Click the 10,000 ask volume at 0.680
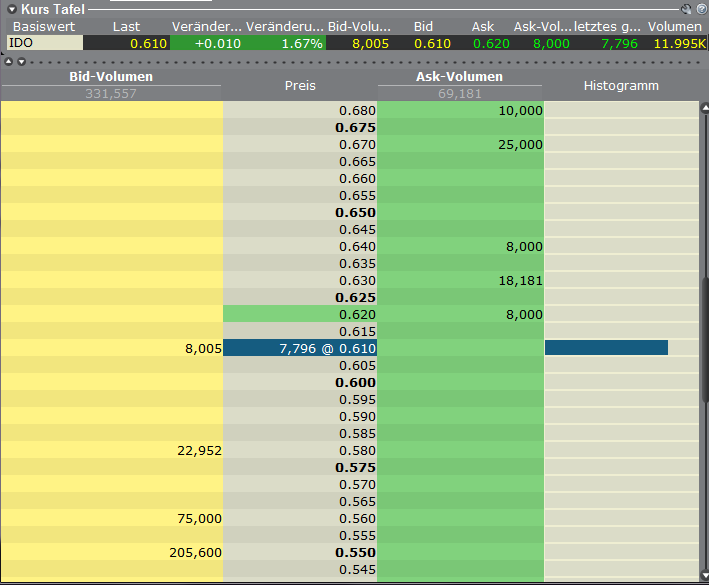 (520, 110)
